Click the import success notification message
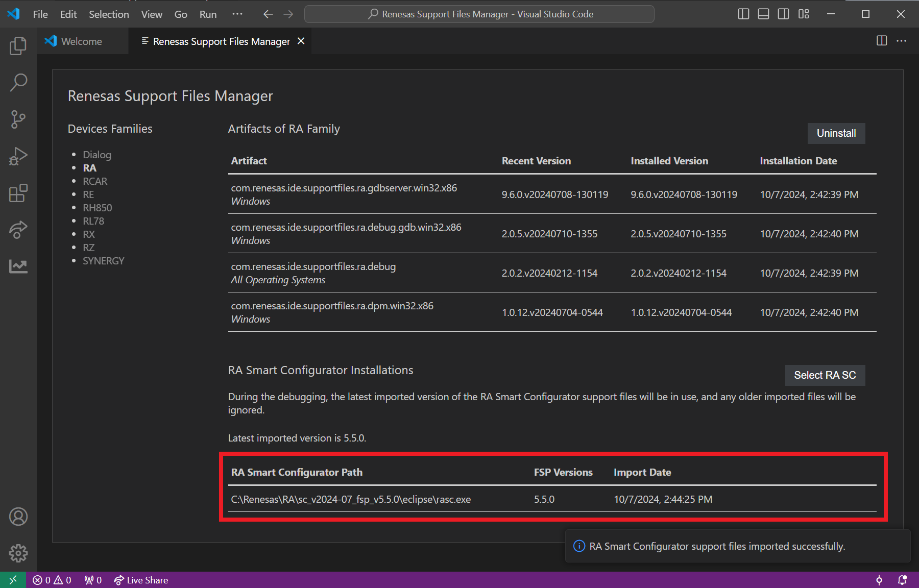 717,546
